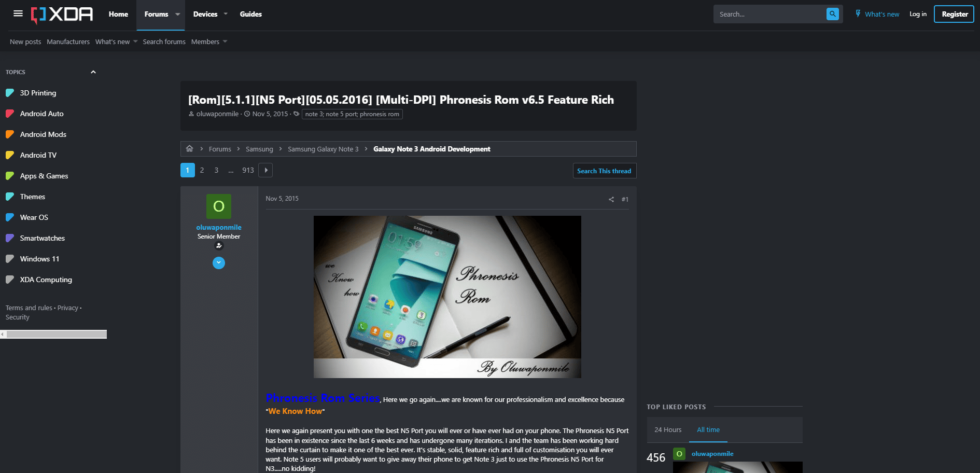
Task: Open Forums breadcrumb link
Action: point(220,149)
